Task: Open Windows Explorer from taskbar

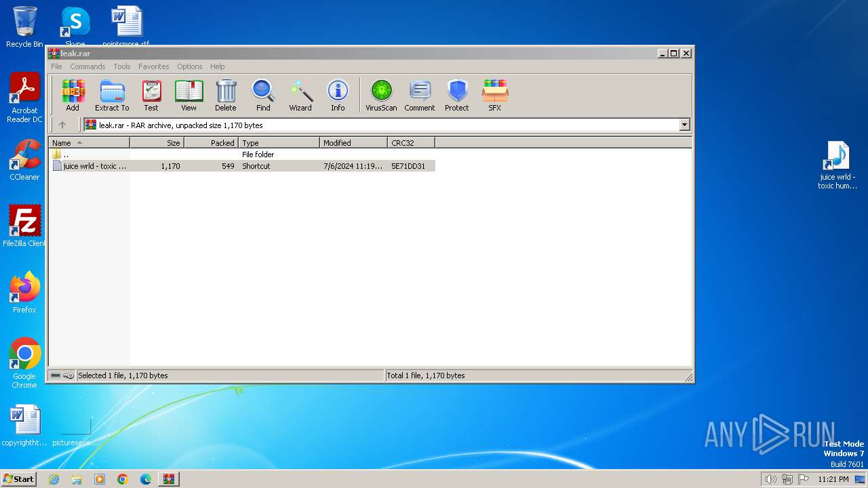Action: 77,479
